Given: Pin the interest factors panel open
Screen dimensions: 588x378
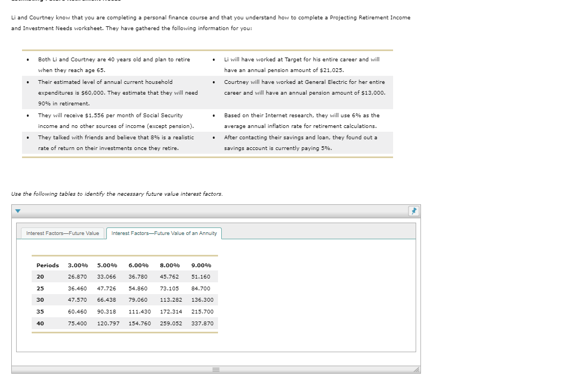Looking at the screenshot, I should pyautogui.click(x=413, y=211).
